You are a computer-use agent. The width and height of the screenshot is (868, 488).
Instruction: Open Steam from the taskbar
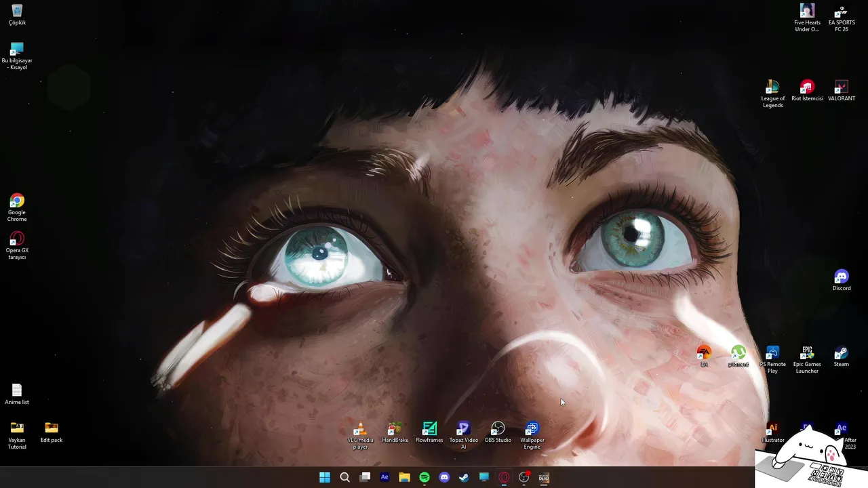point(464,477)
